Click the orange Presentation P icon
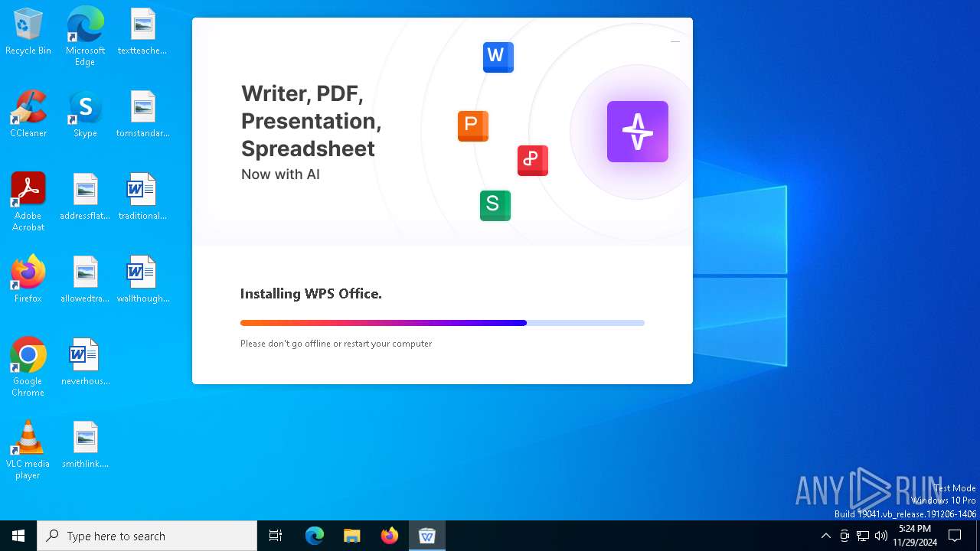 point(472,126)
